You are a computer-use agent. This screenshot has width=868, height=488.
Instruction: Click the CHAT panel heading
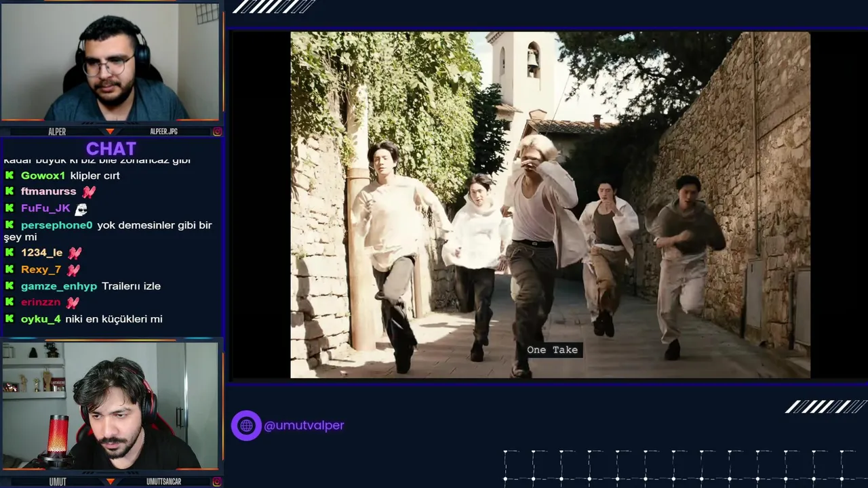pos(111,148)
